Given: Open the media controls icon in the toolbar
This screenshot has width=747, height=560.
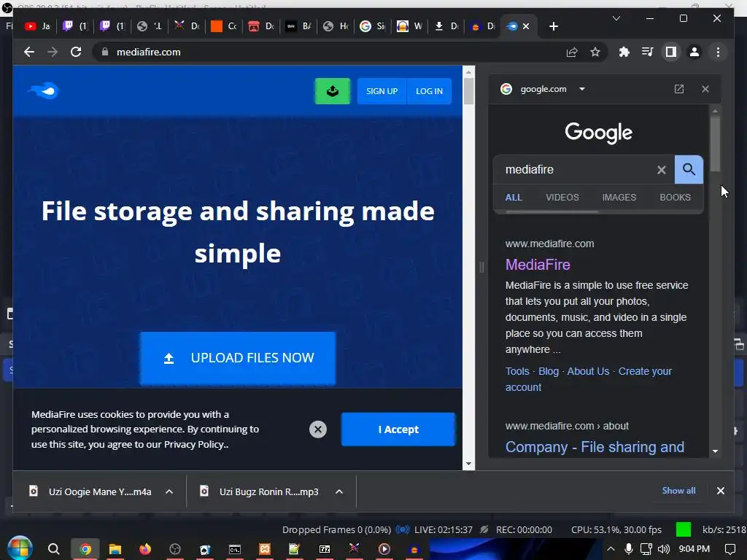Looking at the screenshot, I should point(648,52).
